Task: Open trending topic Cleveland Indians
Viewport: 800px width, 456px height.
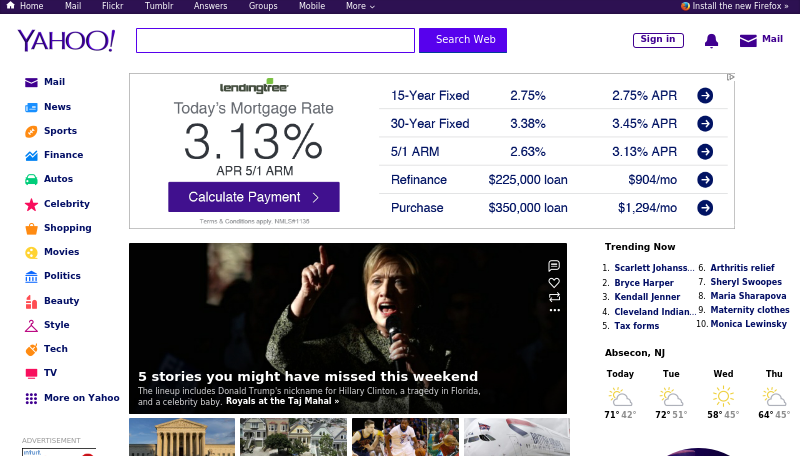Action: coord(655,312)
